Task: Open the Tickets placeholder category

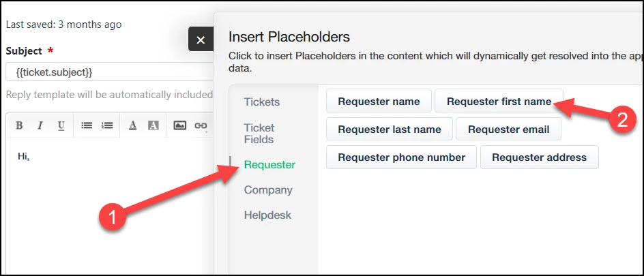Action: (x=262, y=102)
